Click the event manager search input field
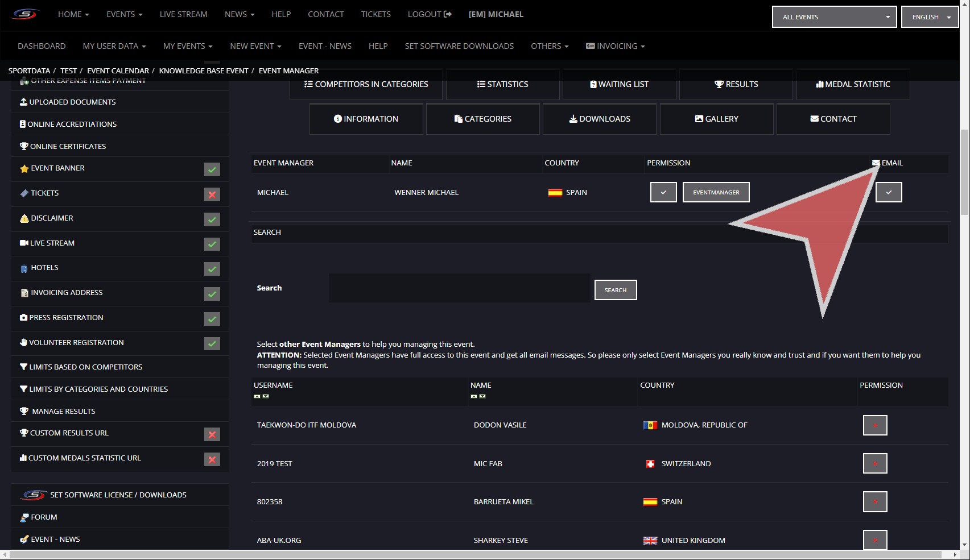 click(x=459, y=288)
